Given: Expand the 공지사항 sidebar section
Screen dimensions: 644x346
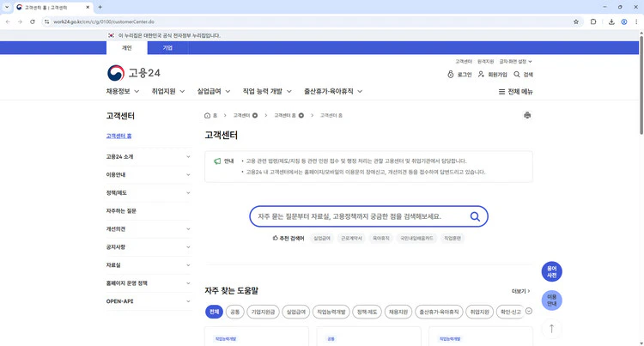Looking at the screenshot, I should (148, 247).
